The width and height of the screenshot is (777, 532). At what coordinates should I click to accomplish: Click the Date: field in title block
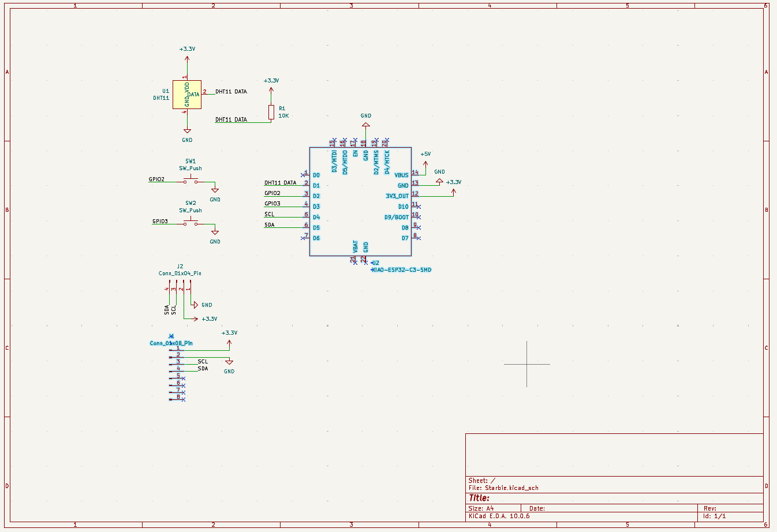click(x=537, y=509)
